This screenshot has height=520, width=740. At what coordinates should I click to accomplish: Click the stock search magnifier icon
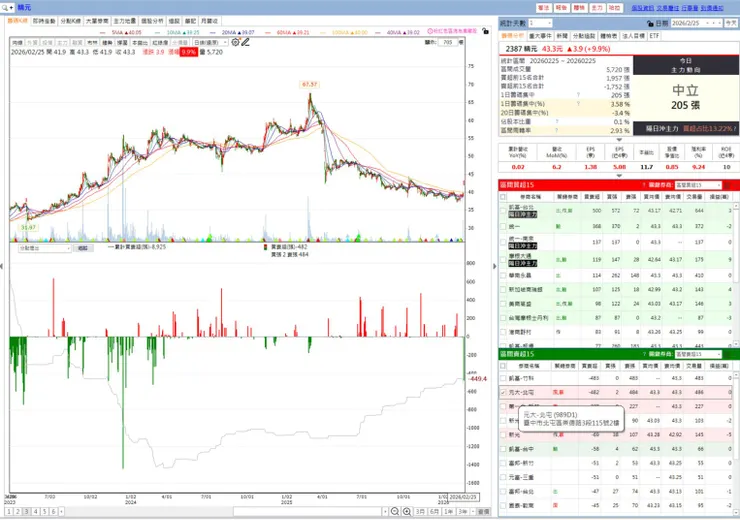[5, 8]
